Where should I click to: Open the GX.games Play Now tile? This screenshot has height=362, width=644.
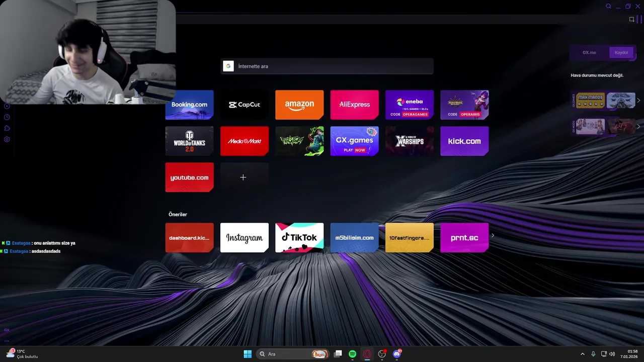coord(354,141)
